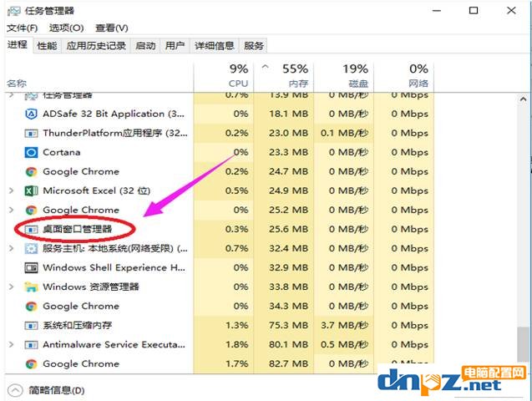Click the Chrome icon in the 34.3 MB row
This screenshot has height=401, width=532.
(x=31, y=307)
